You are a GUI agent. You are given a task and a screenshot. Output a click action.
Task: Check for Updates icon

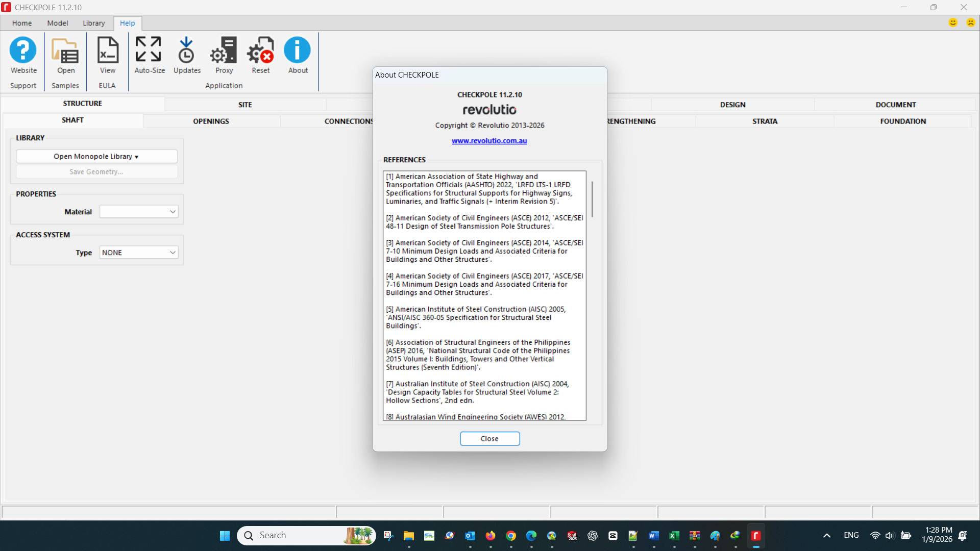pyautogui.click(x=187, y=51)
